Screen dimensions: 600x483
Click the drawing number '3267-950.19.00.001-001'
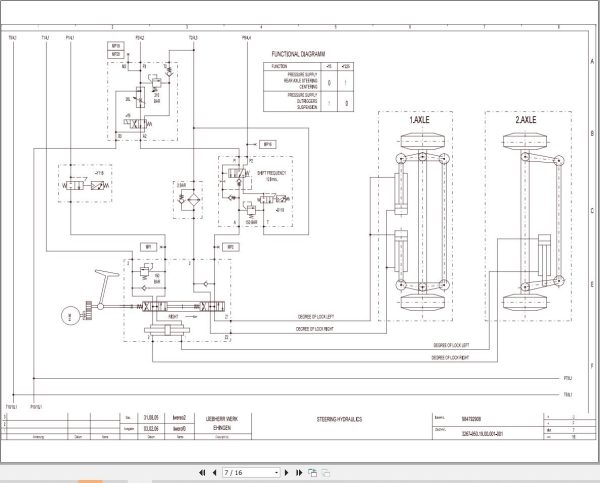[482, 434]
